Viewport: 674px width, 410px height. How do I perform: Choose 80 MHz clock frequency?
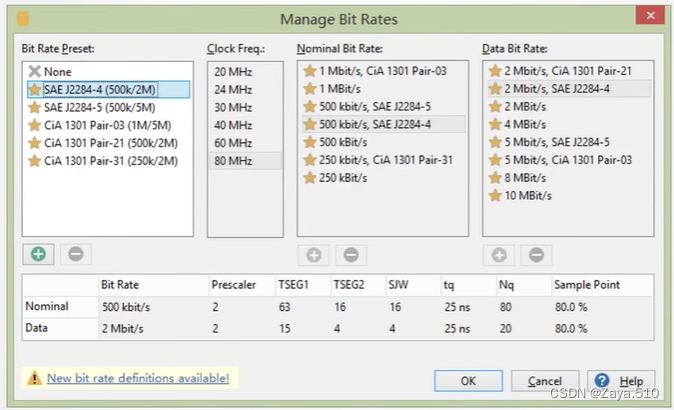pyautogui.click(x=245, y=161)
